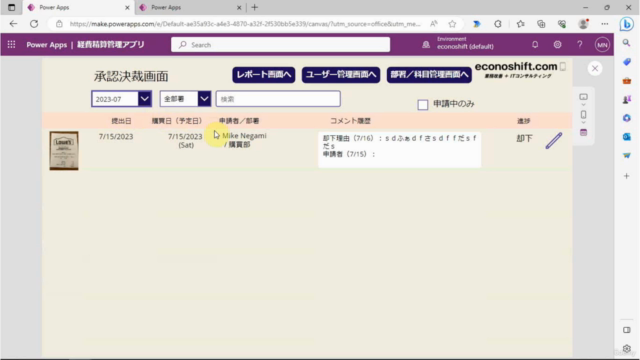Open the Edge sidebar Microsoft 365 icon
Screen dimensions: 640x360
pos(627,118)
